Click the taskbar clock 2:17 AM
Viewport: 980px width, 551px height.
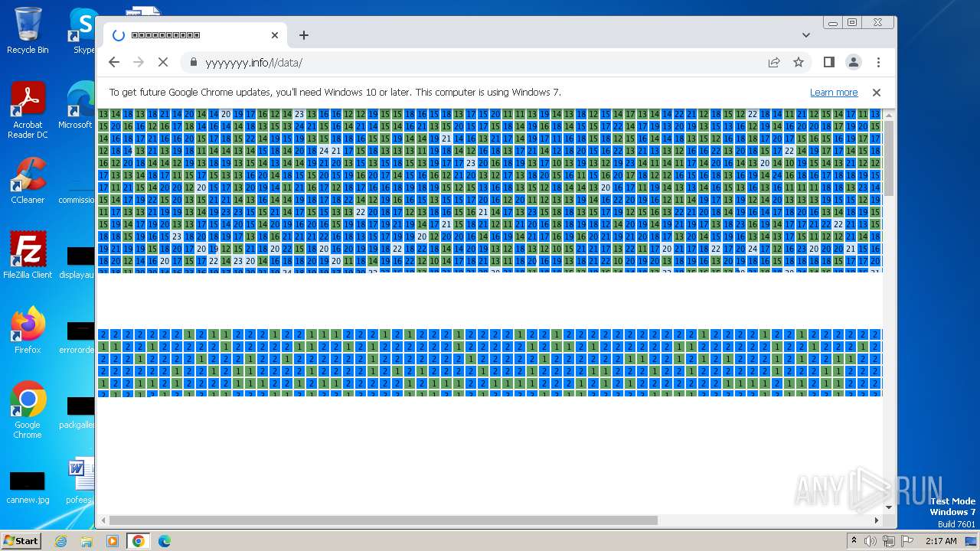(940, 541)
